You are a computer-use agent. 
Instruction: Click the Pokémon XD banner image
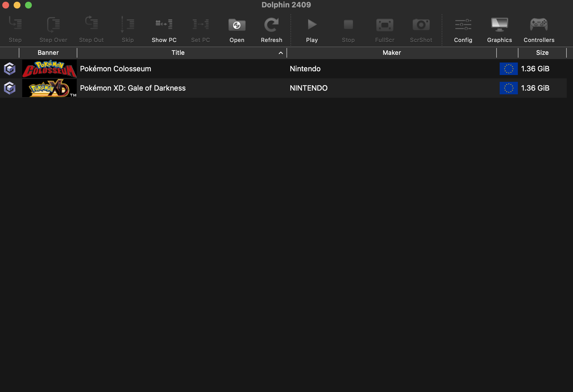[49, 88]
